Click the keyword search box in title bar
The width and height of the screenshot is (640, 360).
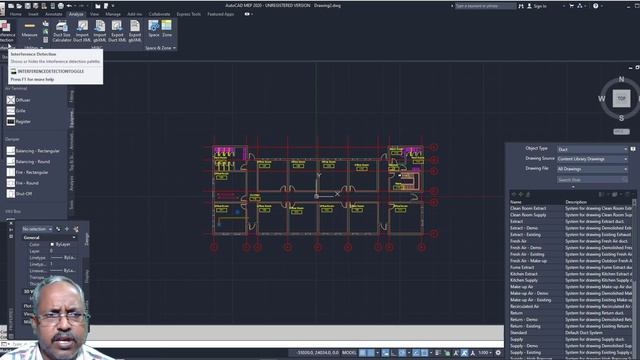point(485,6)
